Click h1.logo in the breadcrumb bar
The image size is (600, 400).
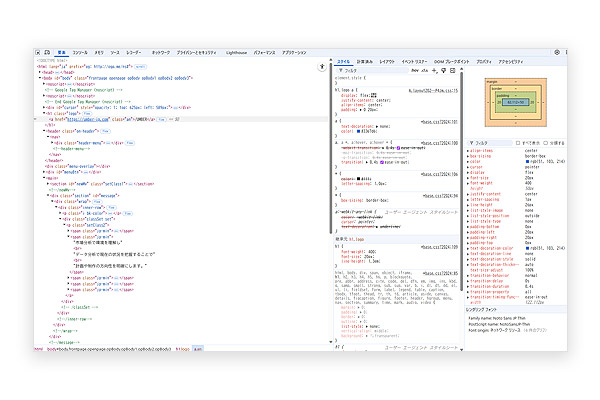click(x=183, y=349)
